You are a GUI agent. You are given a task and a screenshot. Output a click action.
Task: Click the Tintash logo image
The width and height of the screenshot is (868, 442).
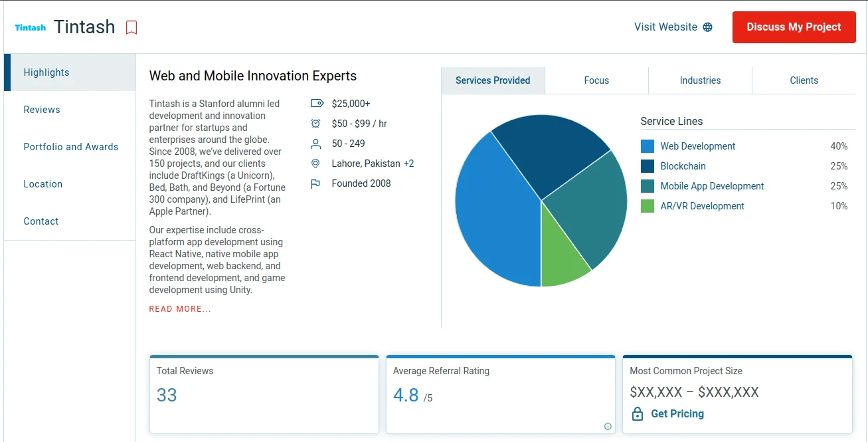click(x=31, y=27)
